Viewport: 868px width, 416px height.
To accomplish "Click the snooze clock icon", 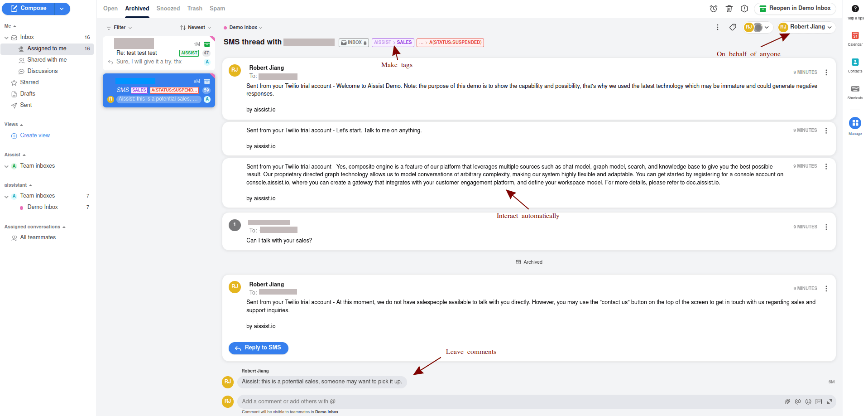I will pos(714,9).
